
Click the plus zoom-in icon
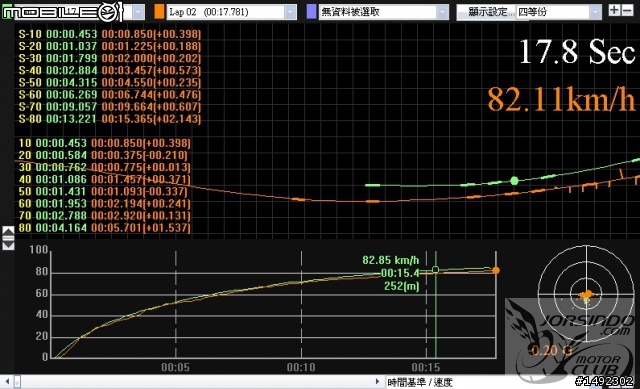point(614,10)
